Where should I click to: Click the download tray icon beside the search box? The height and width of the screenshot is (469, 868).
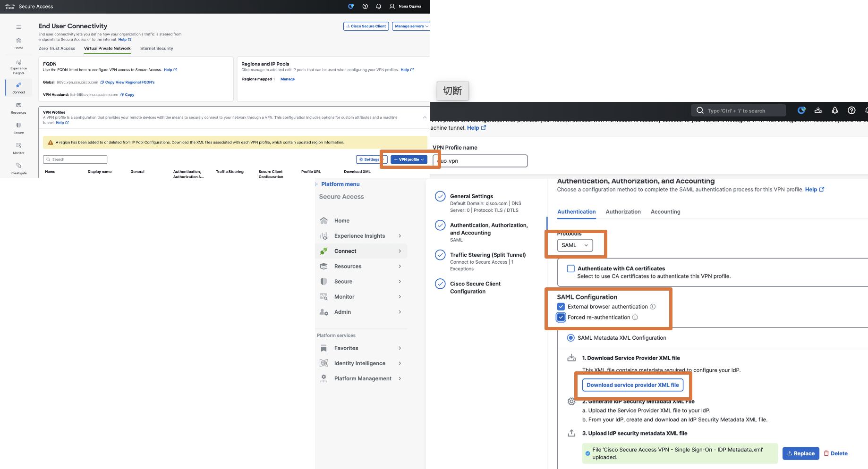point(818,110)
